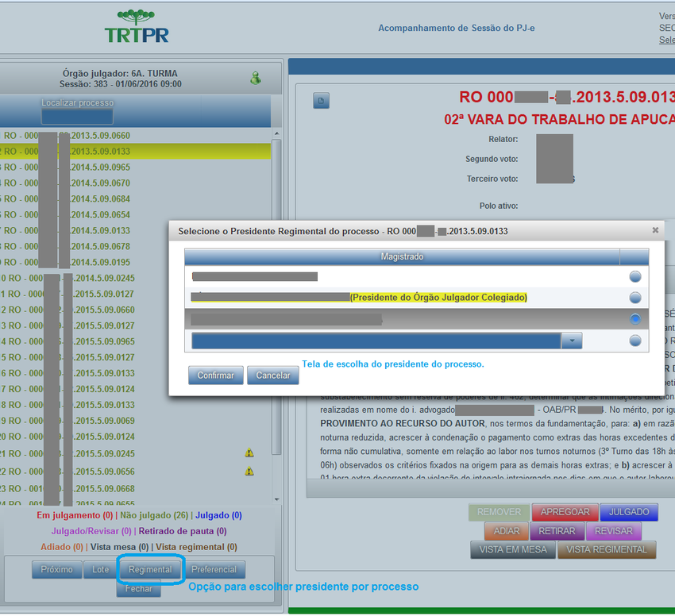Click the process list scrollbar thumb
This screenshot has height=616, width=675.
tap(277, 296)
